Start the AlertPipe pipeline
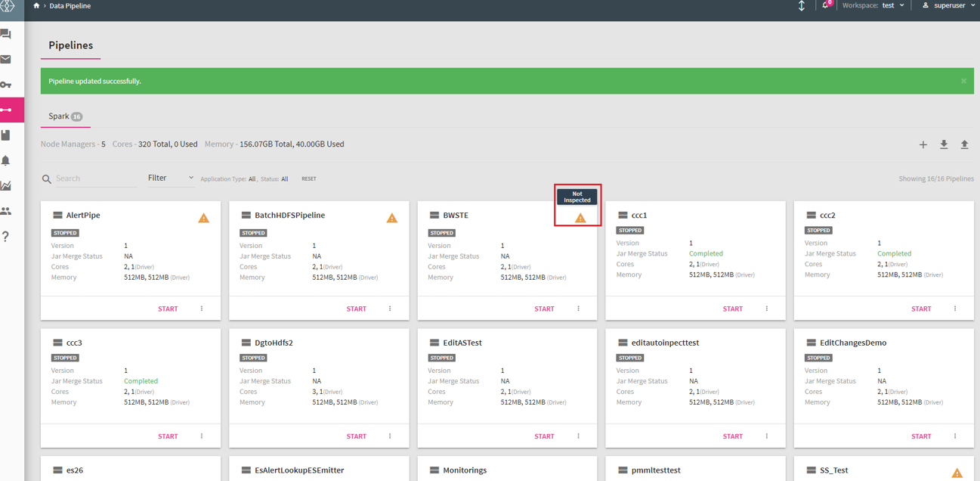 pyautogui.click(x=168, y=309)
